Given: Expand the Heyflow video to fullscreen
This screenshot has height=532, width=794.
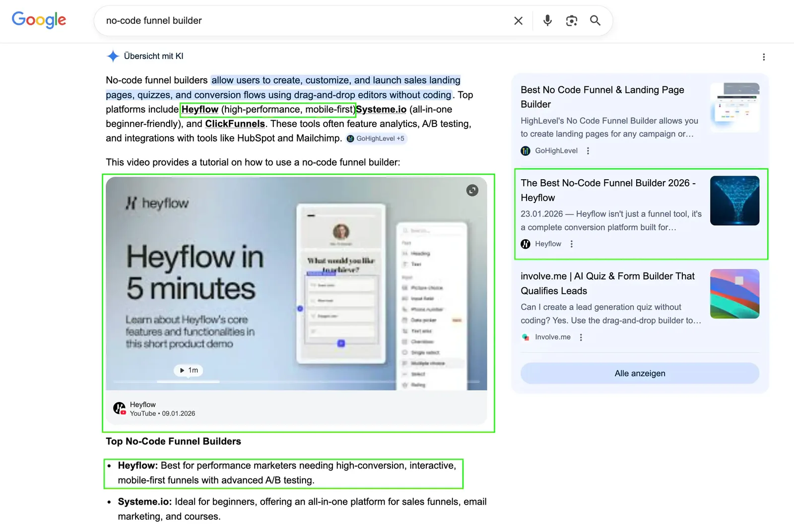Looking at the screenshot, I should coord(472,191).
